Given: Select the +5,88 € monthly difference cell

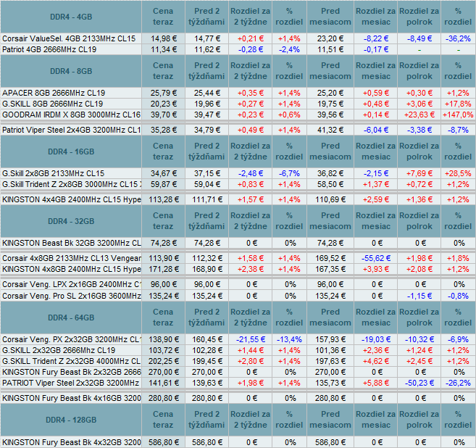Looking at the screenshot, I should click(376, 383).
